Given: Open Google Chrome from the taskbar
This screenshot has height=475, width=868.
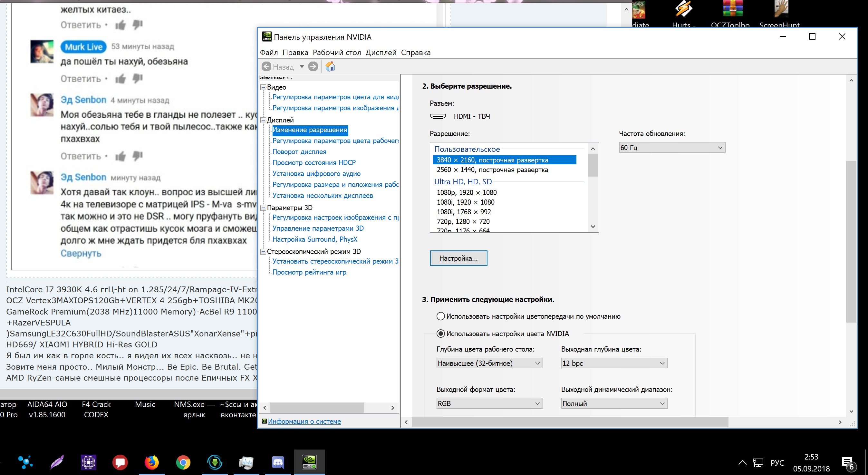Looking at the screenshot, I should pos(183,462).
